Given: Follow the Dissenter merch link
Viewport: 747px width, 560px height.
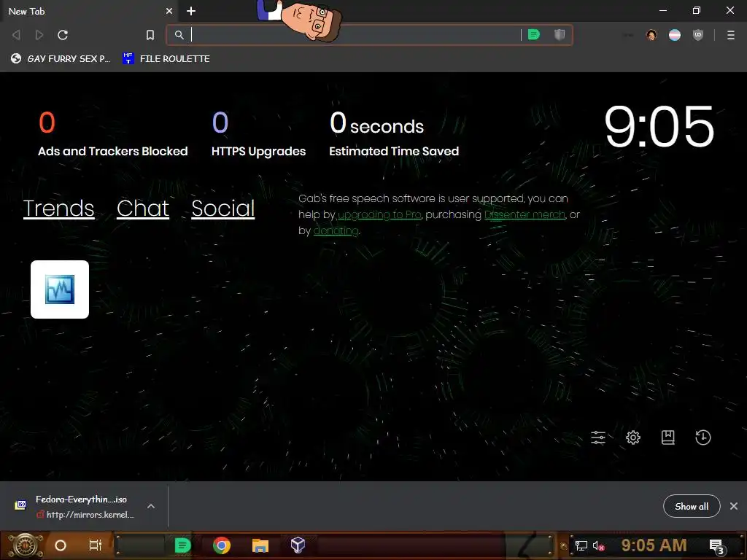Looking at the screenshot, I should click(x=525, y=215).
